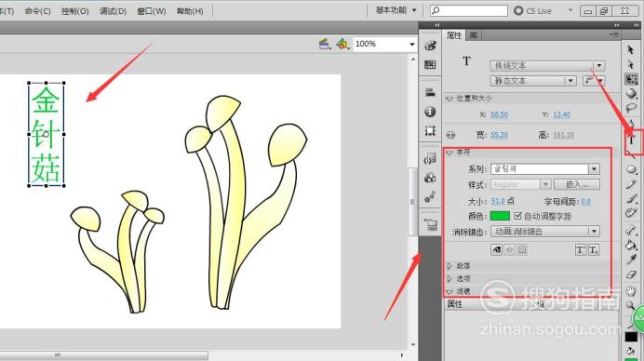The image size is (644, 361).
Task: Switch to the 属性 properties tab
Action: pyautogui.click(x=454, y=35)
